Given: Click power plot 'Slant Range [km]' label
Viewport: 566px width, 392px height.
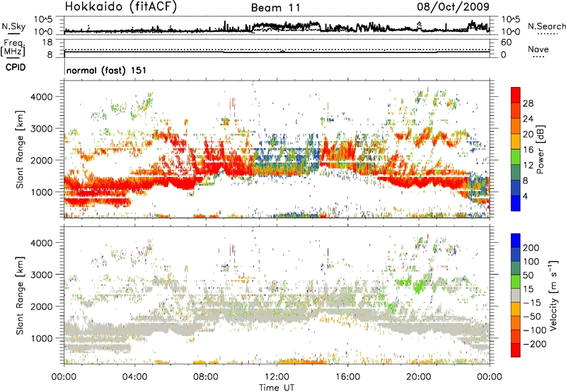Looking at the screenshot, I should coord(20,149).
